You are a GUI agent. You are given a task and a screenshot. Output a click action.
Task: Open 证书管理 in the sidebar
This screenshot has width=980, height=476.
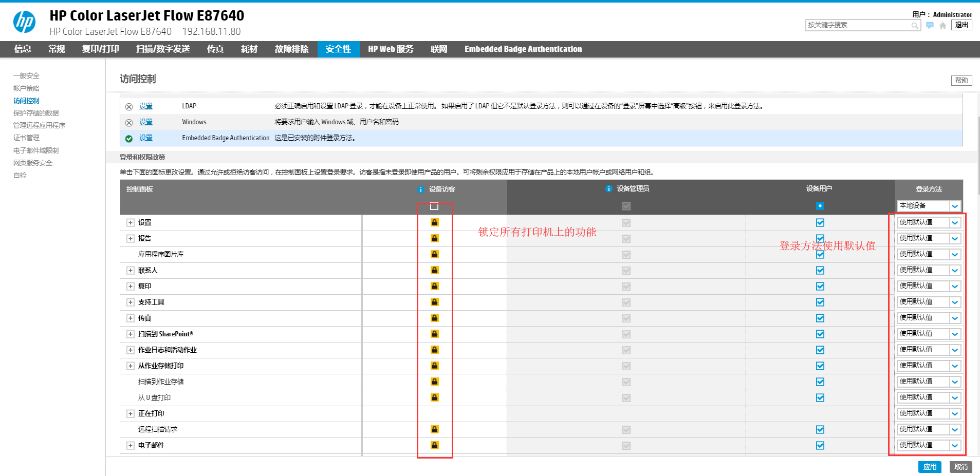point(26,138)
